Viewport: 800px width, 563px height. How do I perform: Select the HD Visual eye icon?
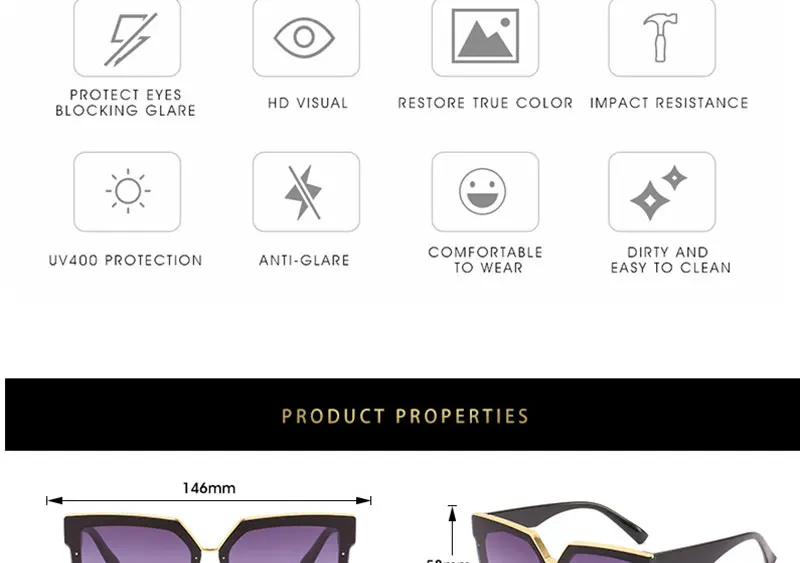[x=306, y=38]
